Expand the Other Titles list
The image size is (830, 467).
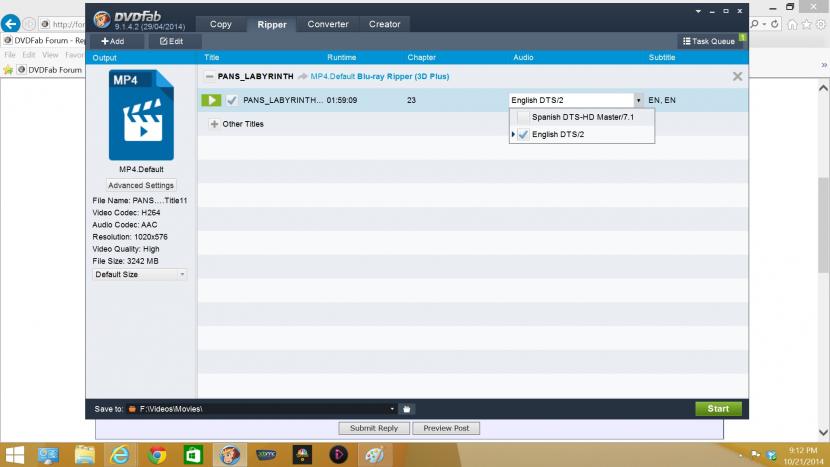click(214, 124)
